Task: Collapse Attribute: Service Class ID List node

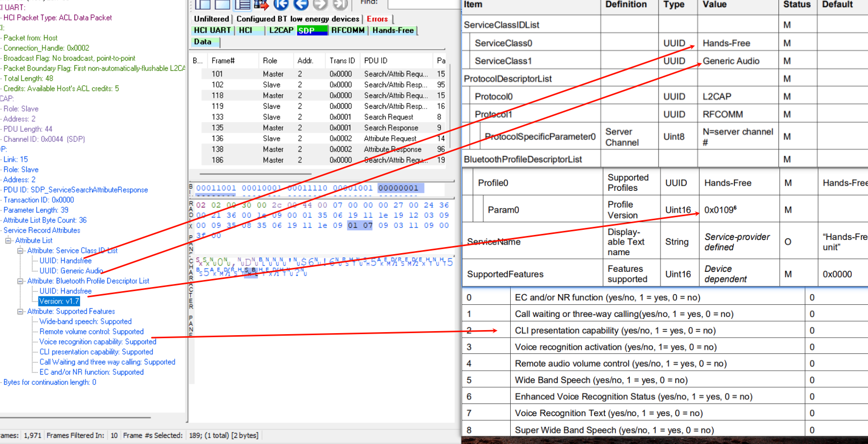Action: point(21,251)
